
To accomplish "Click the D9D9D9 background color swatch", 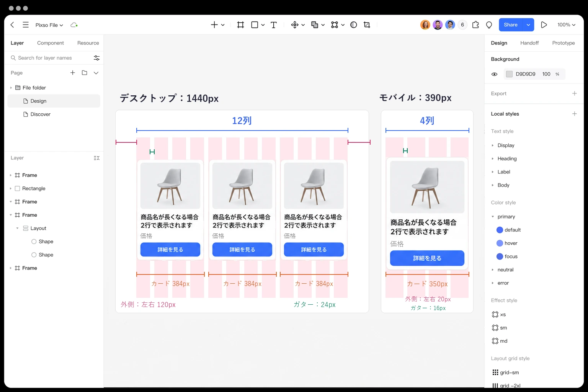I will [x=509, y=74].
